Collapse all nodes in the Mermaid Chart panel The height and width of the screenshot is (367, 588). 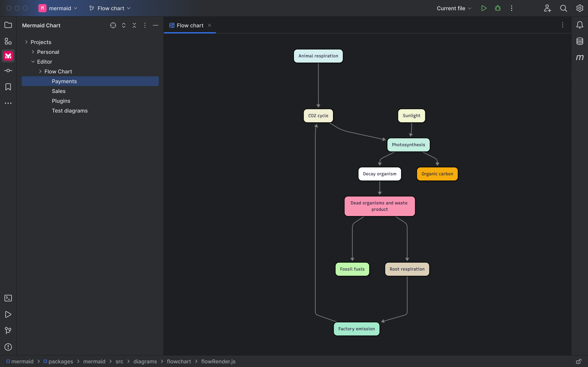pos(135,25)
